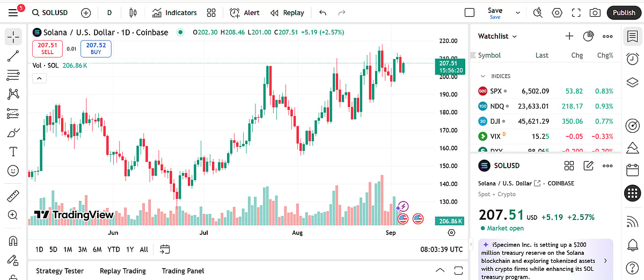Open the go to date calendar
644x280 pixels.
165,249
